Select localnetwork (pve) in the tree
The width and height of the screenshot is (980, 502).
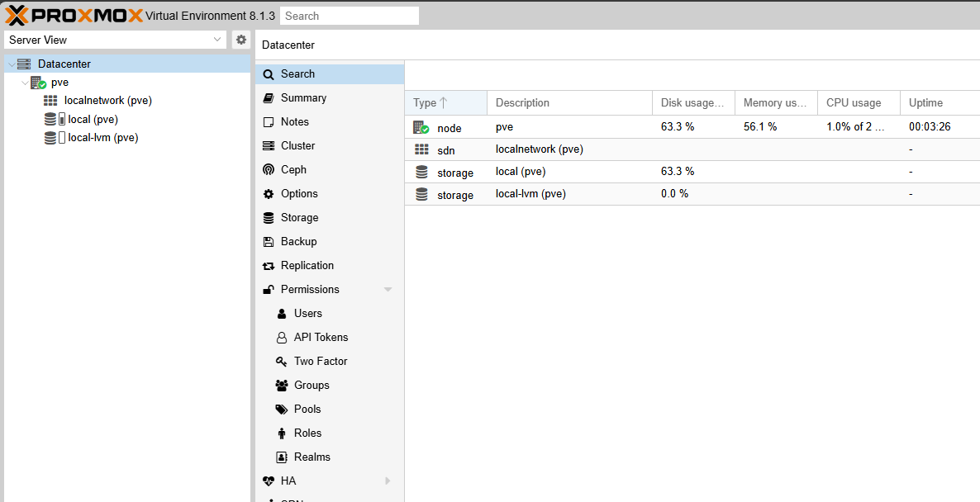(x=108, y=101)
